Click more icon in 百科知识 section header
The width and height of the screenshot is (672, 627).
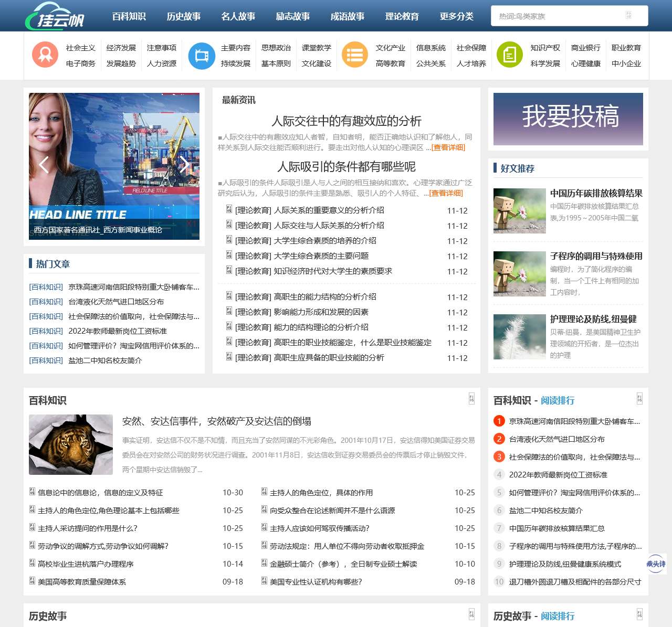tap(471, 399)
